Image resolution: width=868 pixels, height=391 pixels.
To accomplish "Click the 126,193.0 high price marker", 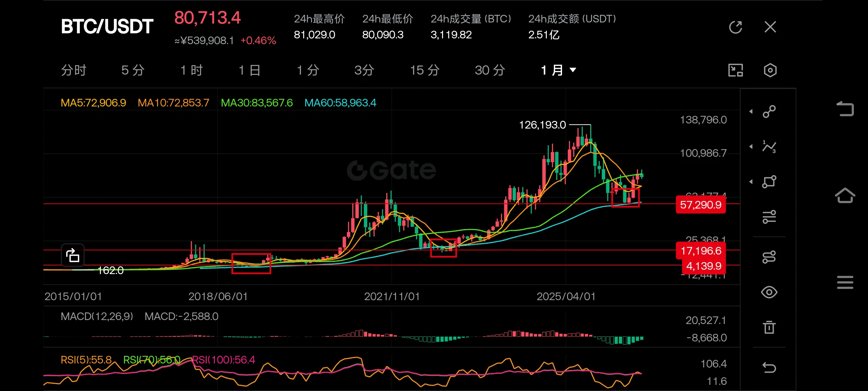I will click(x=542, y=125).
